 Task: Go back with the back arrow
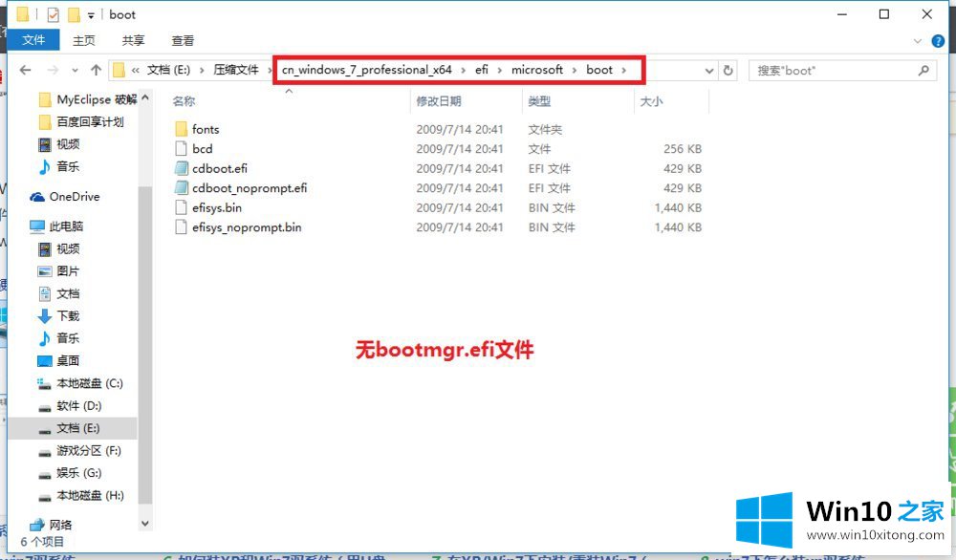coord(25,70)
